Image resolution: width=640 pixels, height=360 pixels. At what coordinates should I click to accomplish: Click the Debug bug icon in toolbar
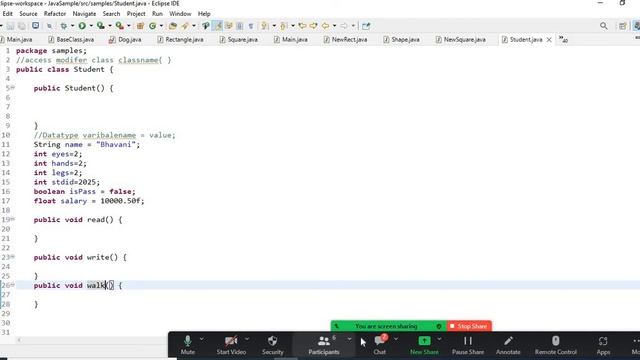point(64,26)
